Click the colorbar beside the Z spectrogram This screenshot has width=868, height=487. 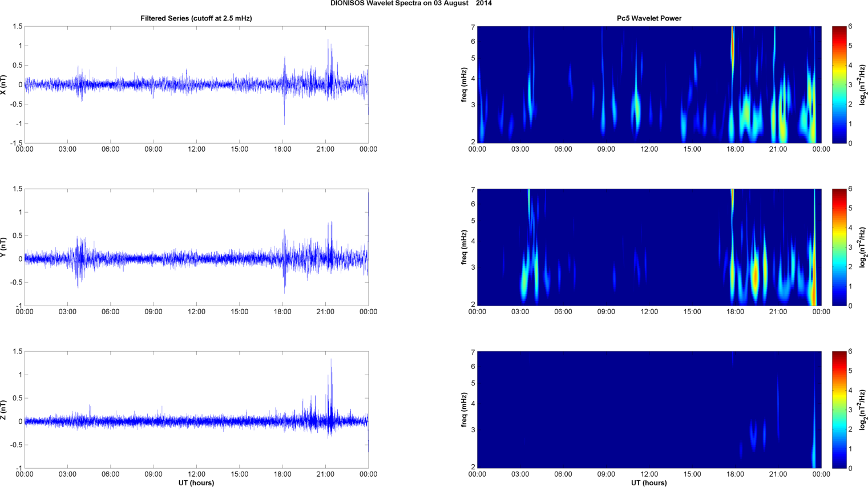[x=839, y=410]
